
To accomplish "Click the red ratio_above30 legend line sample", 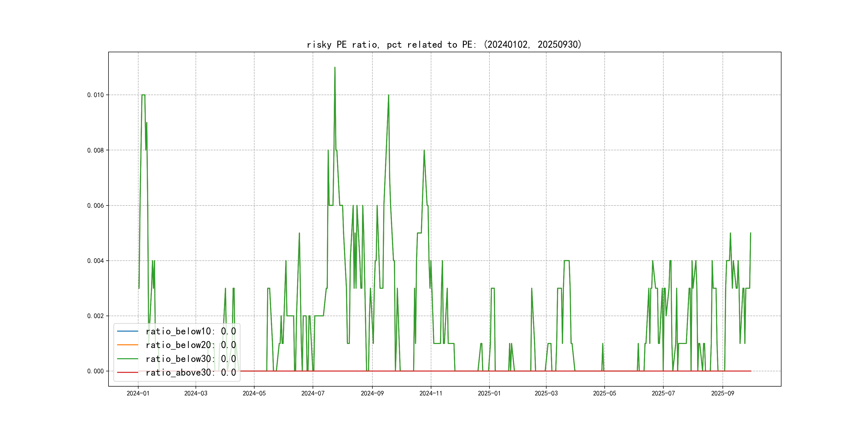I will click(127, 373).
